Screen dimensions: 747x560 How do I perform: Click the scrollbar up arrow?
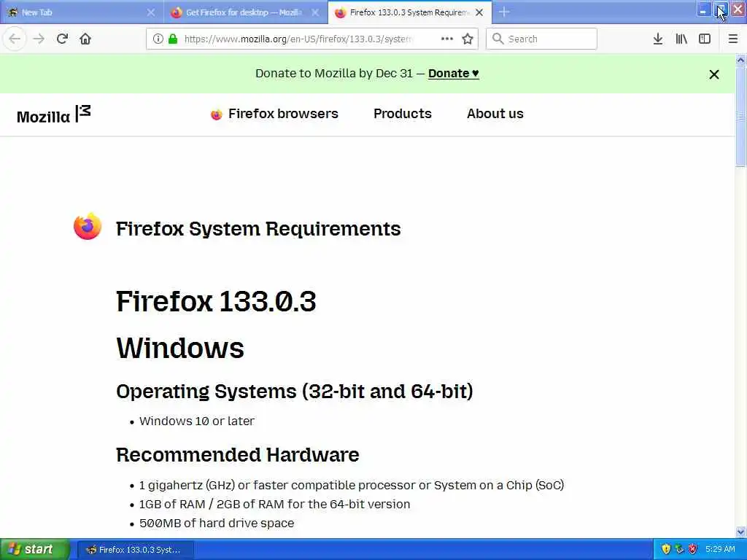[x=740, y=60]
